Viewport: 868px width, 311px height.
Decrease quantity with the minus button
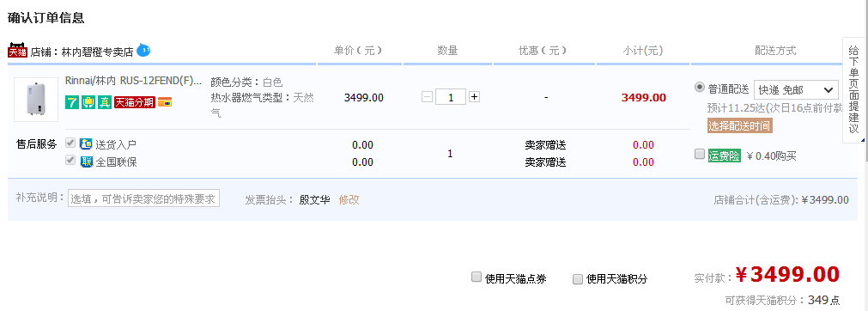(x=427, y=97)
